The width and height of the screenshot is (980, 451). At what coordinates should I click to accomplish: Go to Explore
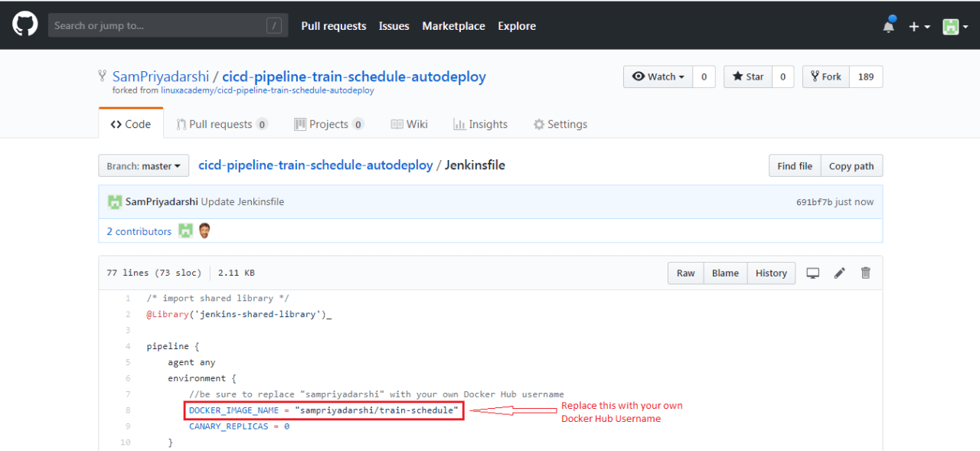[x=517, y=26]
